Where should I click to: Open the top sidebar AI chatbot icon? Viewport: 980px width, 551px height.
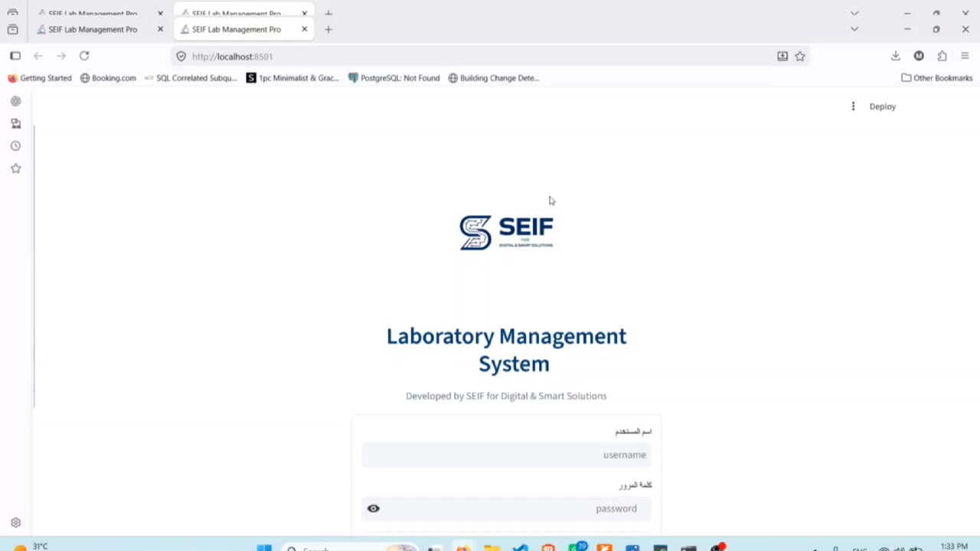click(x=15, y=101)
